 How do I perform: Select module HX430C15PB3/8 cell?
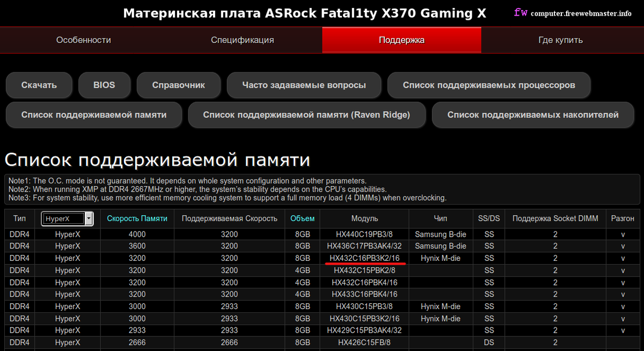364,306
